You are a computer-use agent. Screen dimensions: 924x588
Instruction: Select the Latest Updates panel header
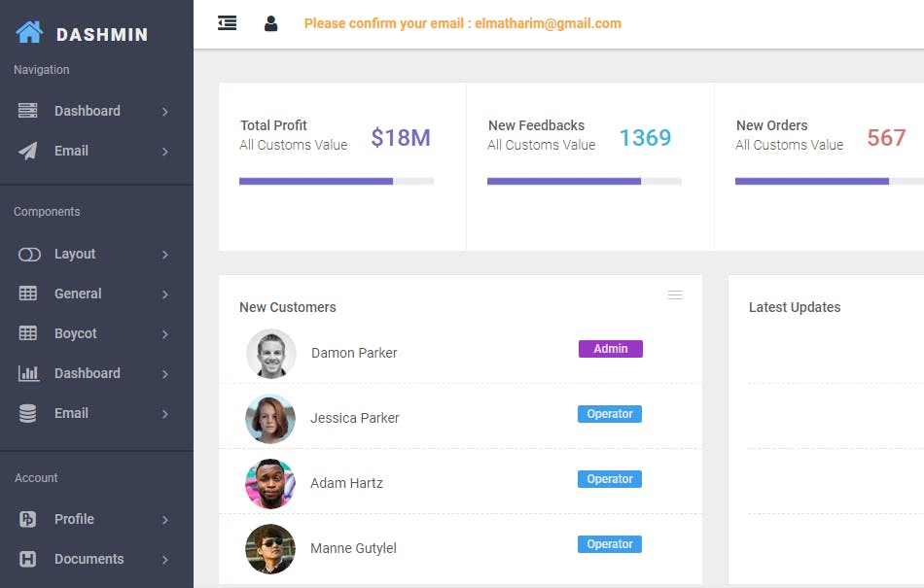click(795, 307)
